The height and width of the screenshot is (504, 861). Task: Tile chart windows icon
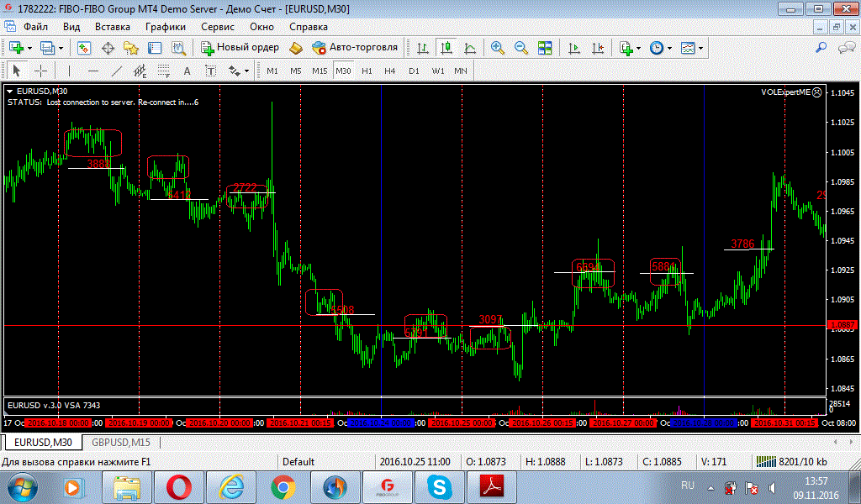click(x=545, y=48)
